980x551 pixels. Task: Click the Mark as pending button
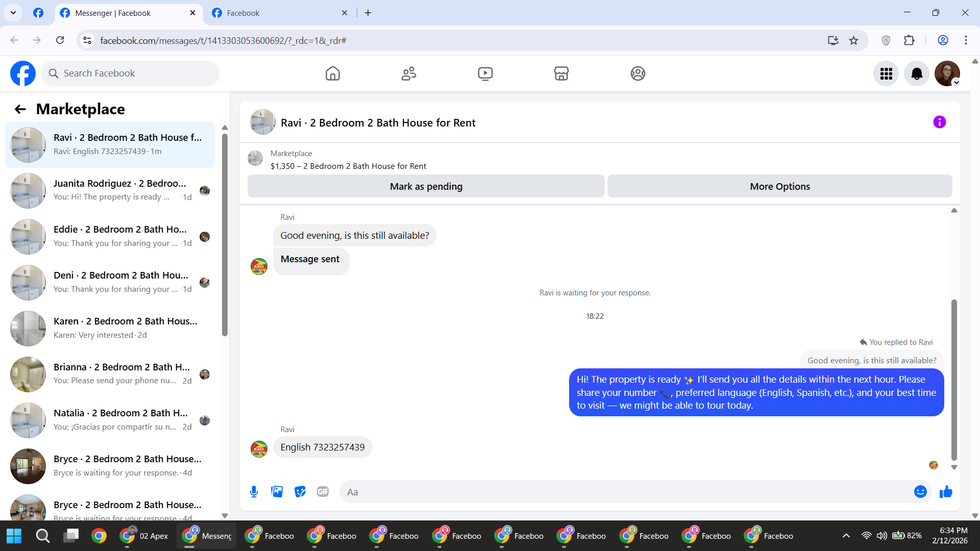click(x=426, y=186)
